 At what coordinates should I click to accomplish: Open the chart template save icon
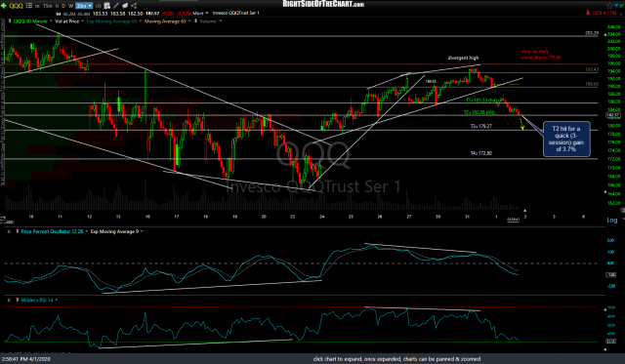coord(106,6)
